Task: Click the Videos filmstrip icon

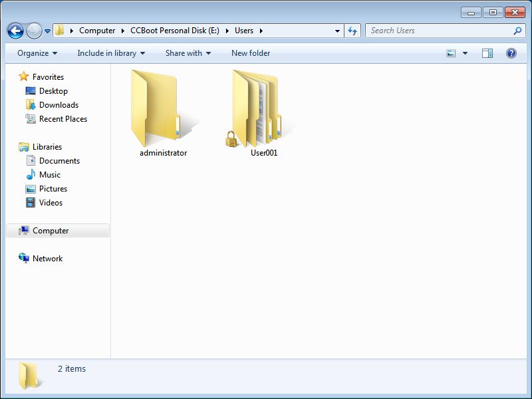Action: 31,203
